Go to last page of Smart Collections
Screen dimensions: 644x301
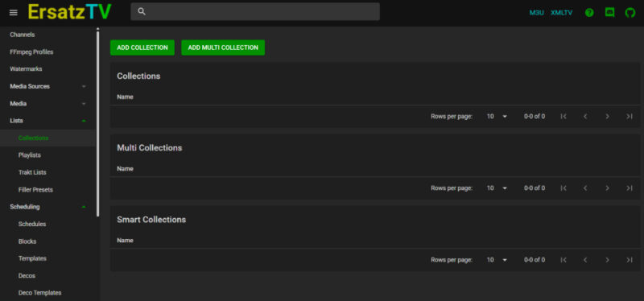pos(630,260)
